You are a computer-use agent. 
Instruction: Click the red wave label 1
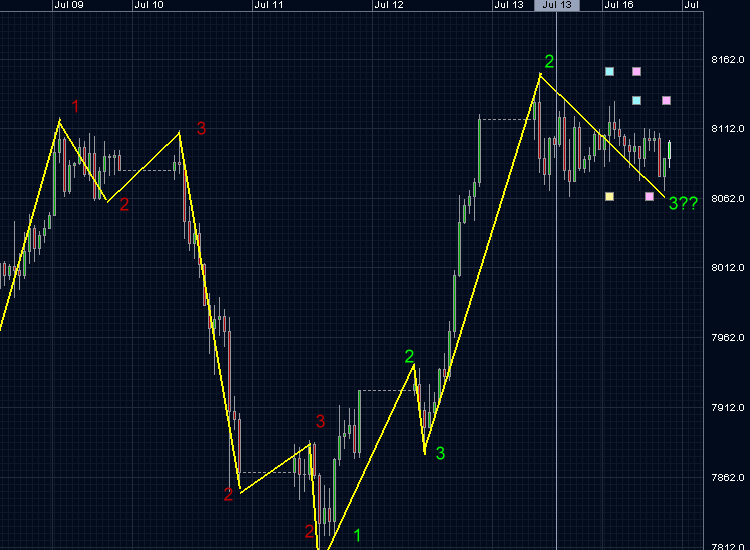pyautogui.click(x=75, y=106)
